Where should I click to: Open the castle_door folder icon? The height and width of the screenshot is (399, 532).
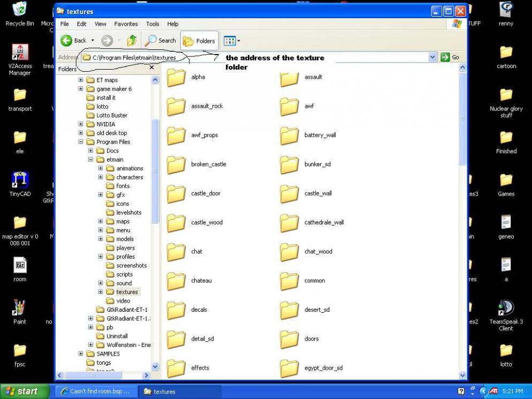click(x=176, y=194)
